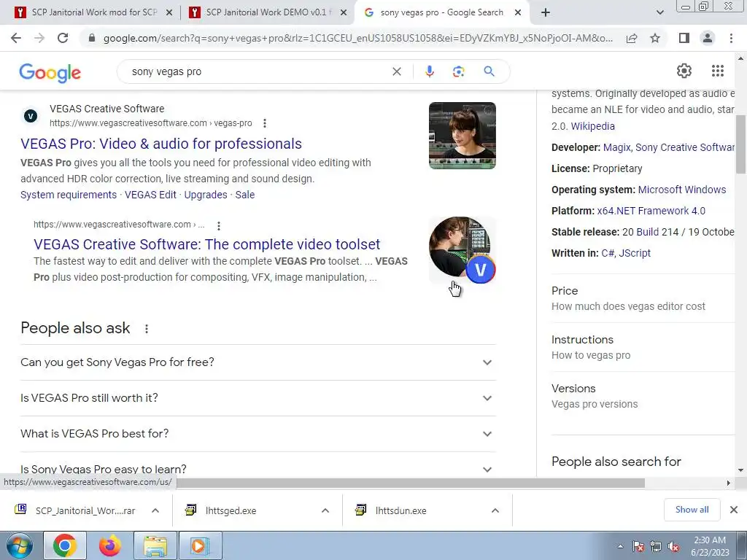The image size is (747, 560).
Task: Open the C# language link
Action: click(608, 253)
